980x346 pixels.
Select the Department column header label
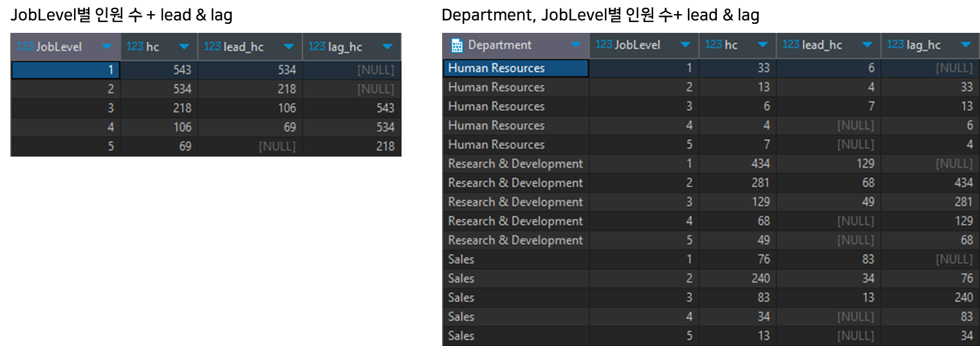coord(500,45)
